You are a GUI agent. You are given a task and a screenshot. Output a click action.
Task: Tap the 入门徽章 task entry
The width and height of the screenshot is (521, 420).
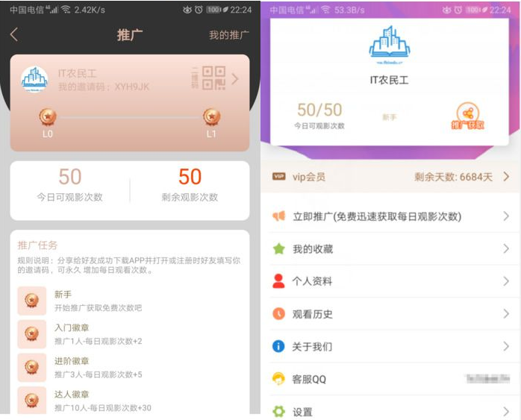[130, 334]
